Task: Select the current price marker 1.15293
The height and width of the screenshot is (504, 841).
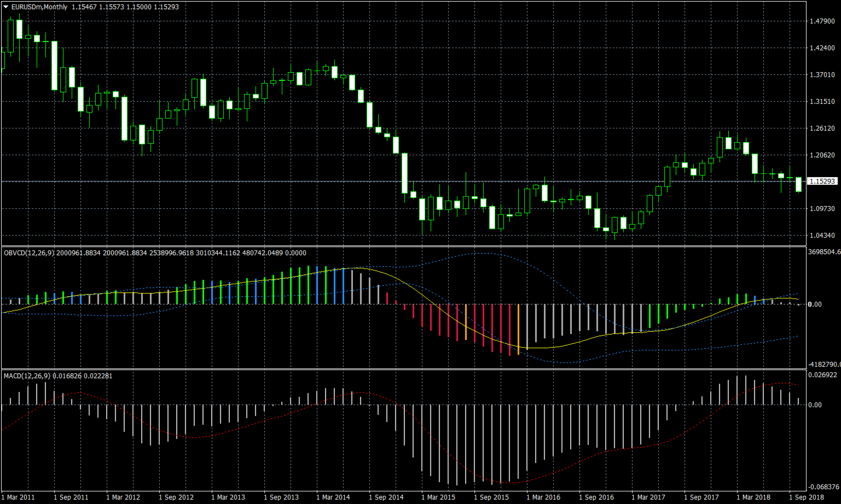Action: (822, 181)
